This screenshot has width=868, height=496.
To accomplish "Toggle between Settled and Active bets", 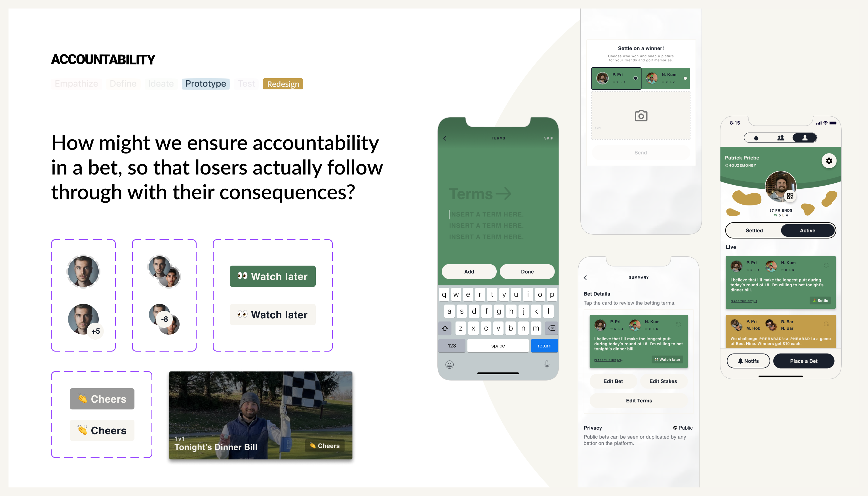I will click(778, 231).
